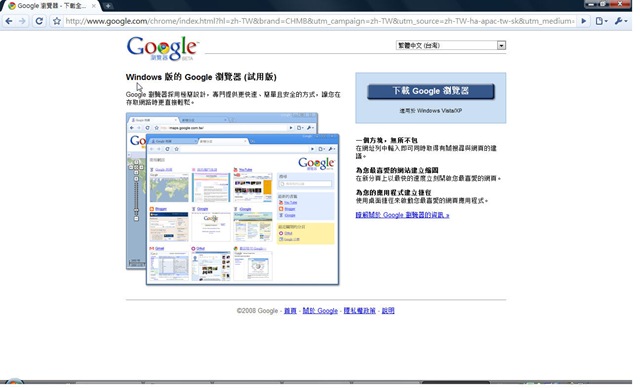Go back using the back arrow
640x388 pixels.
[x=9, y=21]
